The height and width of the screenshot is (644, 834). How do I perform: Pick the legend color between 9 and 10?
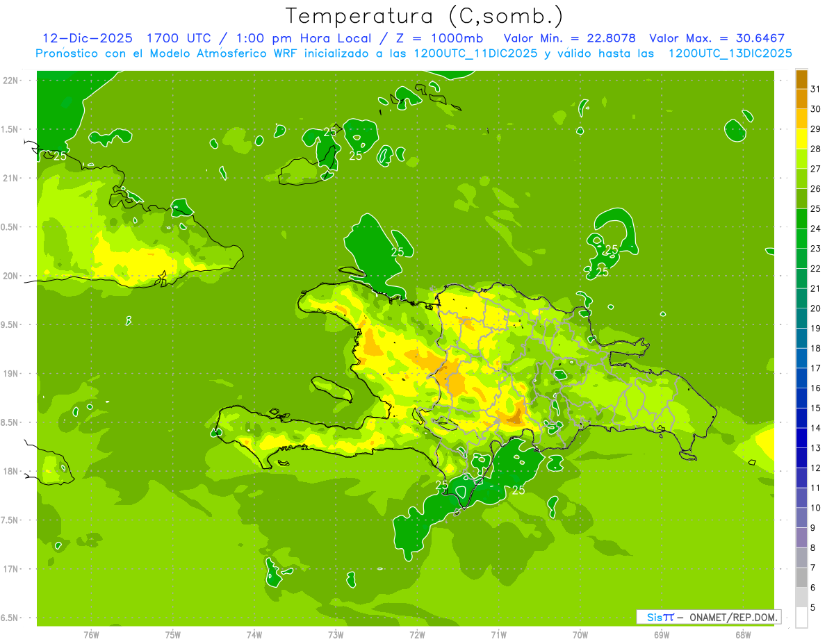point(801,518)
